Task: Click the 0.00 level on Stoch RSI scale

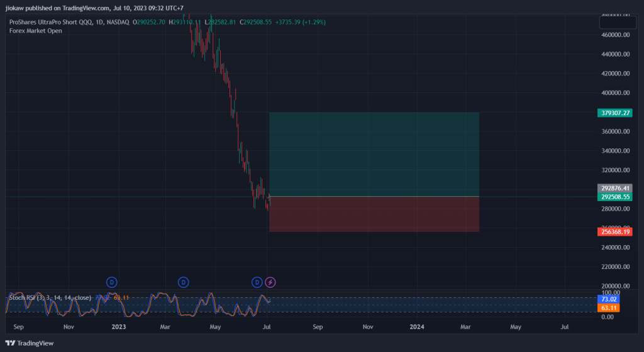Action: point(608,317)
